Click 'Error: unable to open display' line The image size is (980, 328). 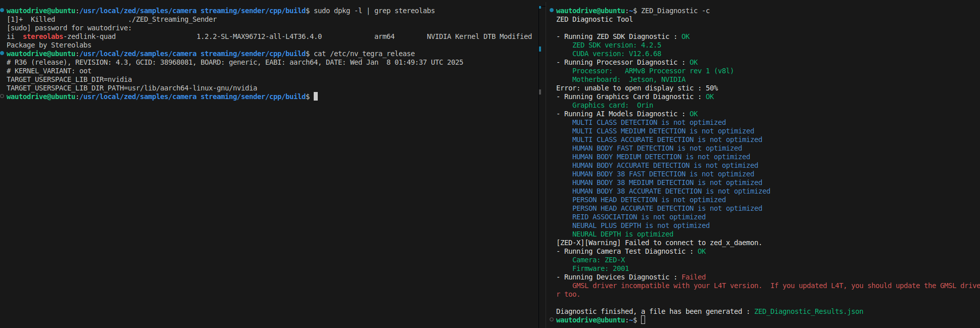click(x=637, y=88)
